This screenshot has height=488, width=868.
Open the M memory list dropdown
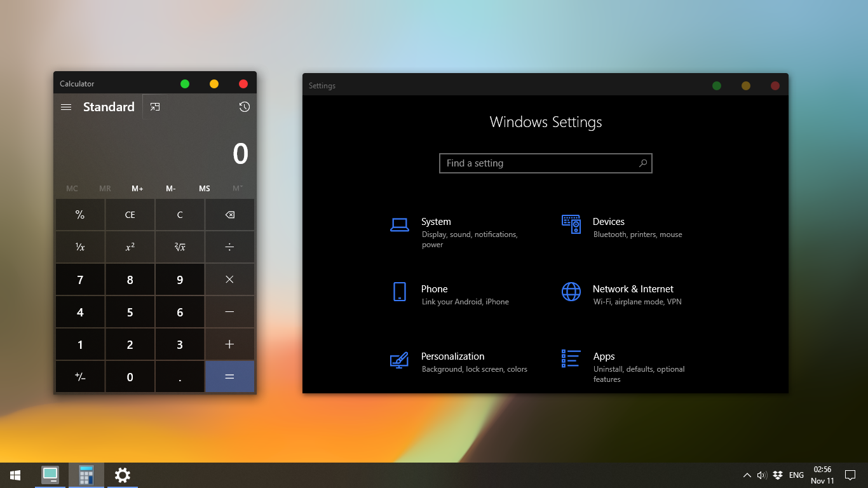point(238,189)
